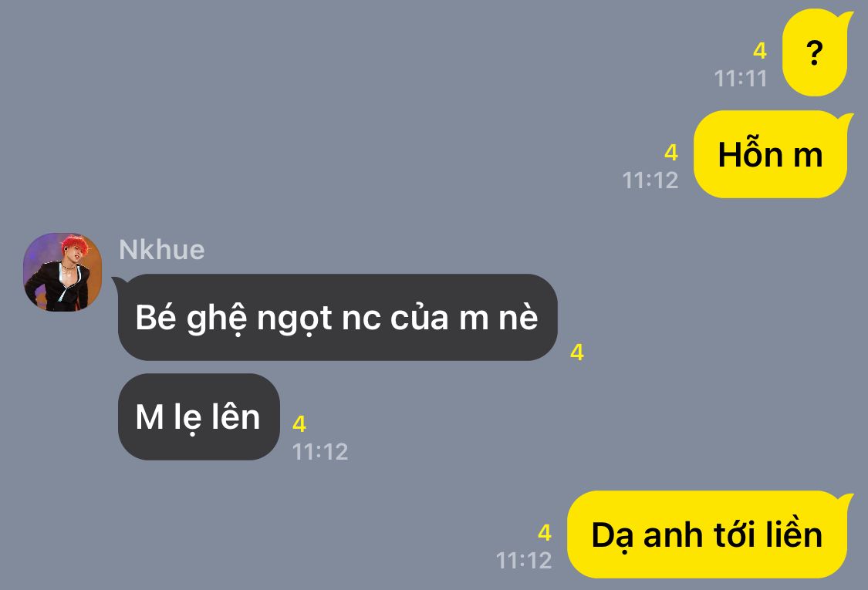Click the 11:11 timestamp beside "?"
The height and width of the screenshot is (590, 868).
(x=740, y=79)
